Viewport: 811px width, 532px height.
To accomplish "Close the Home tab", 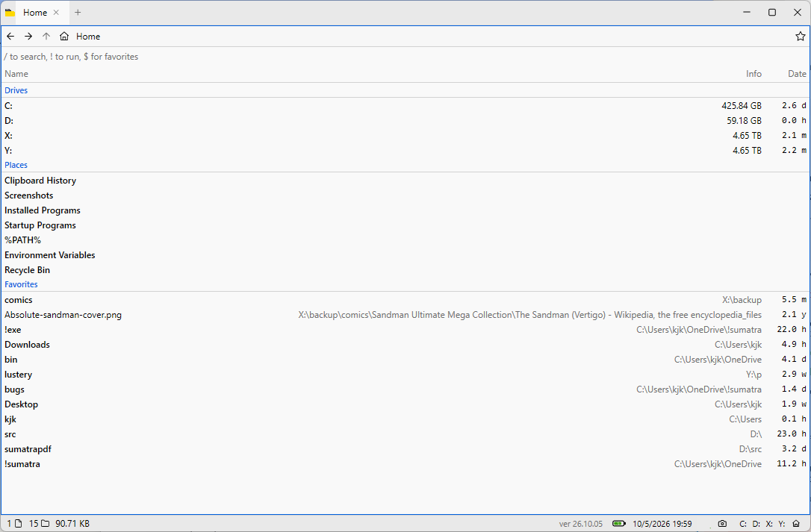I will tap(56, 13).
